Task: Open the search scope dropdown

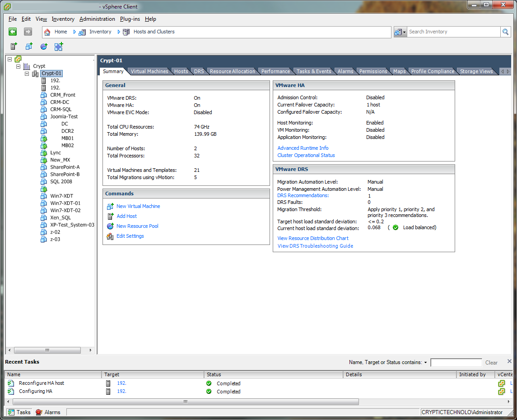Action: click(400, 32)
